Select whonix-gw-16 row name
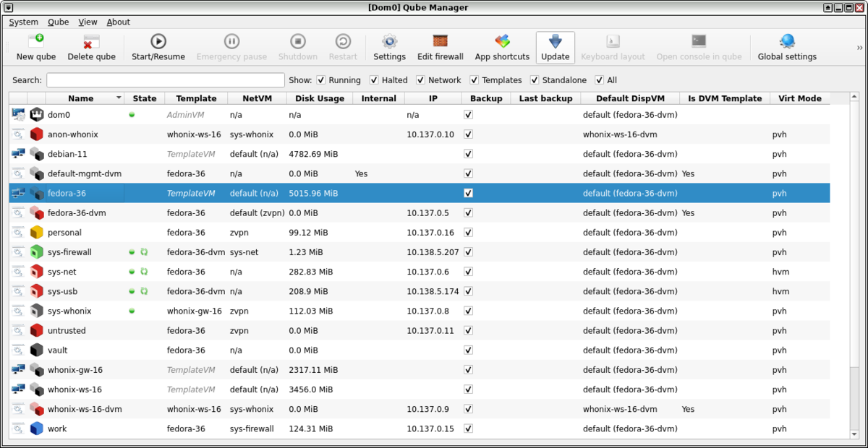This screenshot has width=868, height=448. coord(75,370)
